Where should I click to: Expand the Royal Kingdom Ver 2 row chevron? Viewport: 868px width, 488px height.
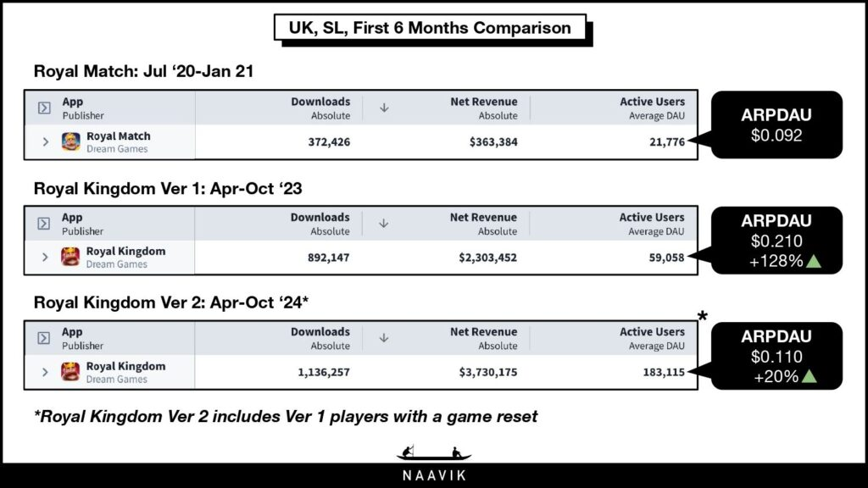pos(45,373)
